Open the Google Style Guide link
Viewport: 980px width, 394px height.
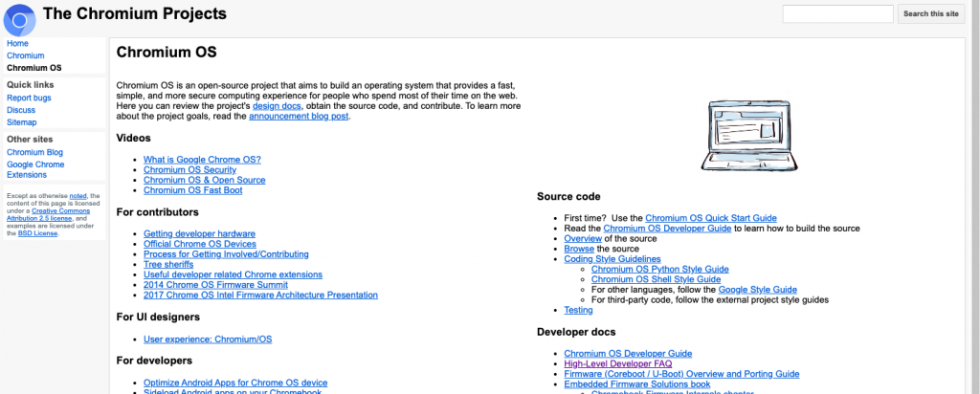click(758, 290)
